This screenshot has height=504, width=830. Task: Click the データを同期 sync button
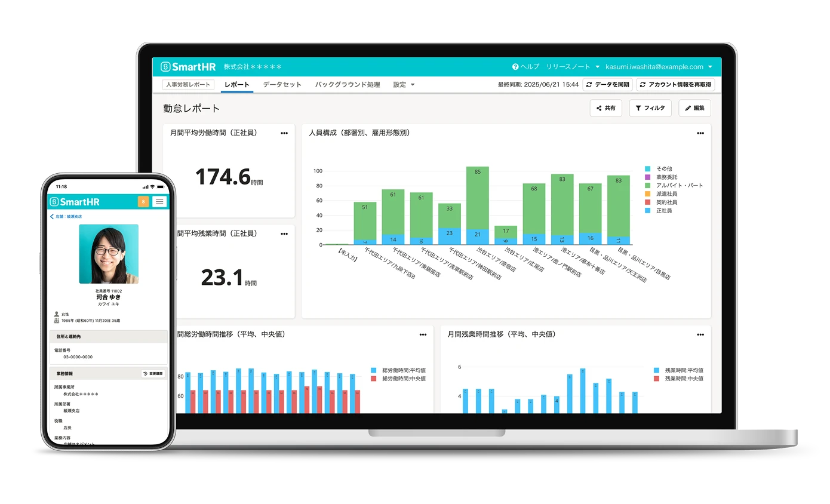(x=607, y=85)
